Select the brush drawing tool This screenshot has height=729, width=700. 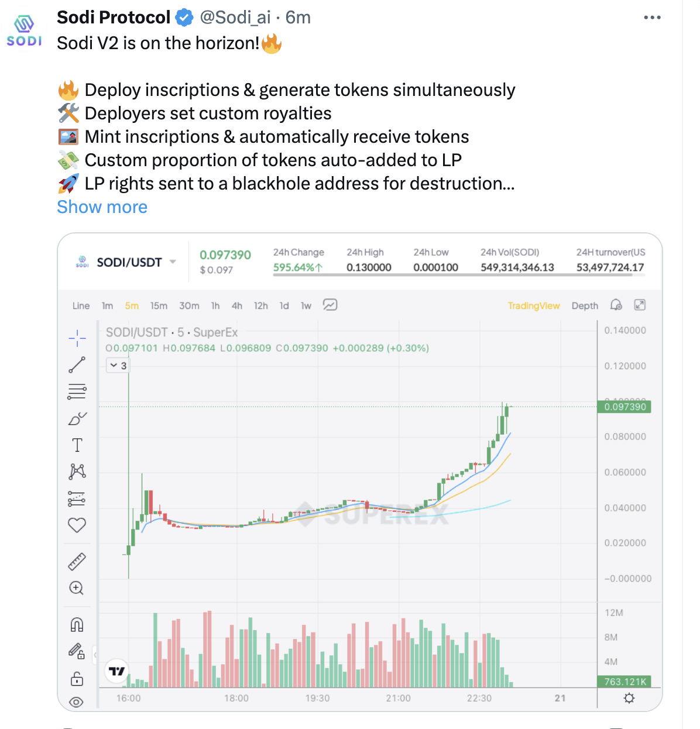[77, 419]
